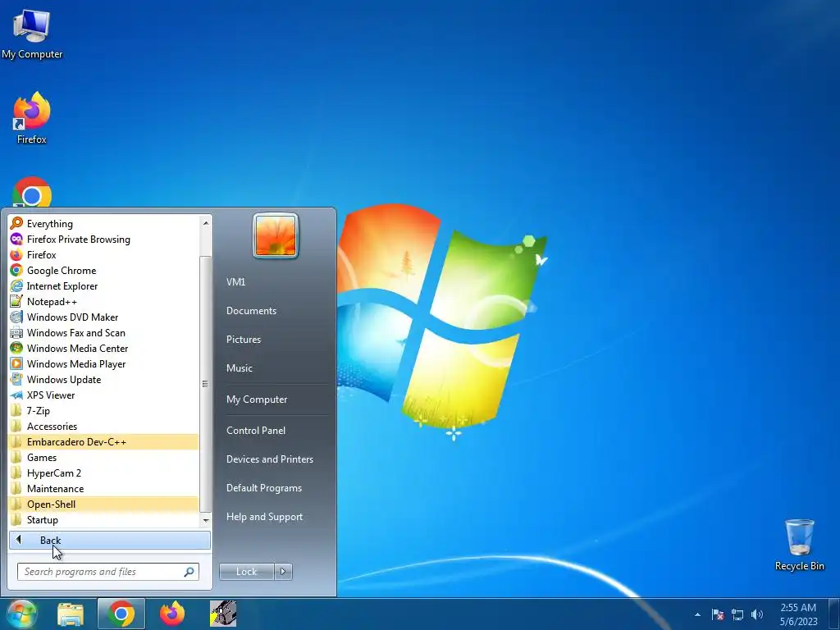Click Back to return to main menu
840x630 pixels.
point(110,540)
